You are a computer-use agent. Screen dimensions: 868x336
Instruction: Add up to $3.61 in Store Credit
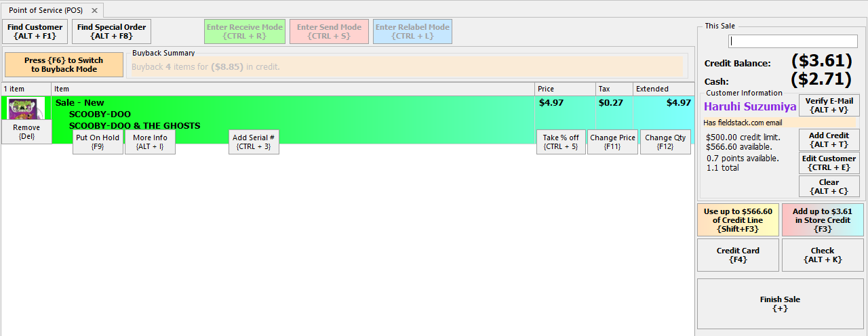pos(823,220)
